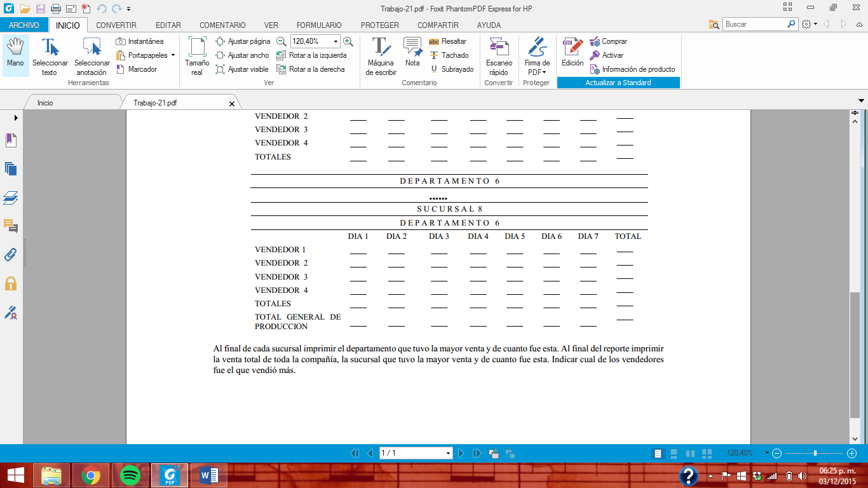Screen dimensions: 868x488
Task: Expand the Firma de PDF menu
Action: pos(537,55)
